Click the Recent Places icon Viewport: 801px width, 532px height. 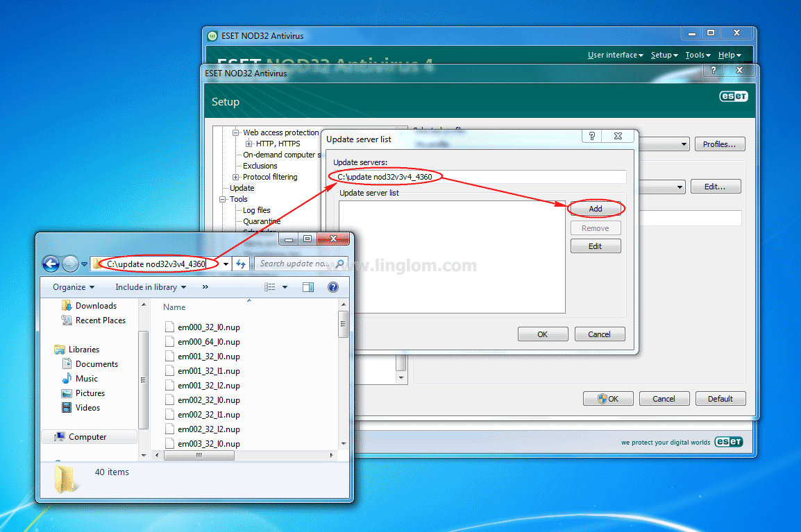[x=67, y=320]
